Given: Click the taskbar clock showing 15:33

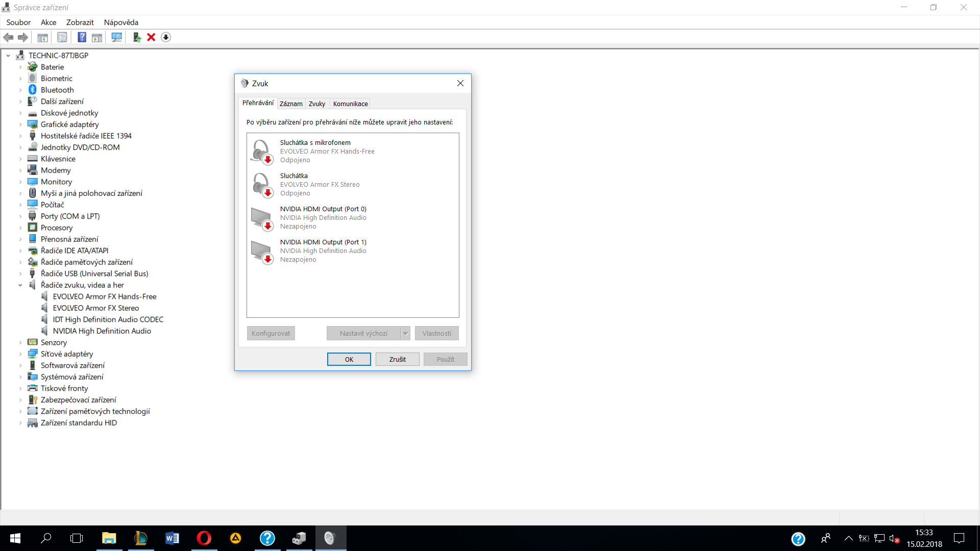Looking at the screenshot, I should [924, 538].
